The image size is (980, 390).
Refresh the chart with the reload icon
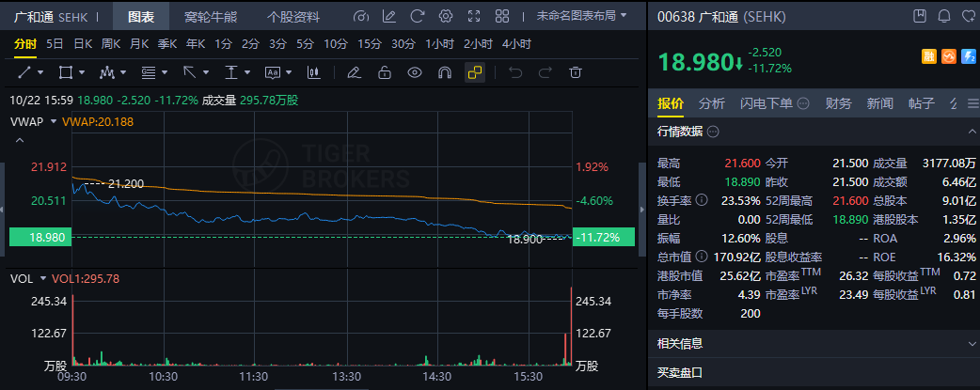[417, 16]
